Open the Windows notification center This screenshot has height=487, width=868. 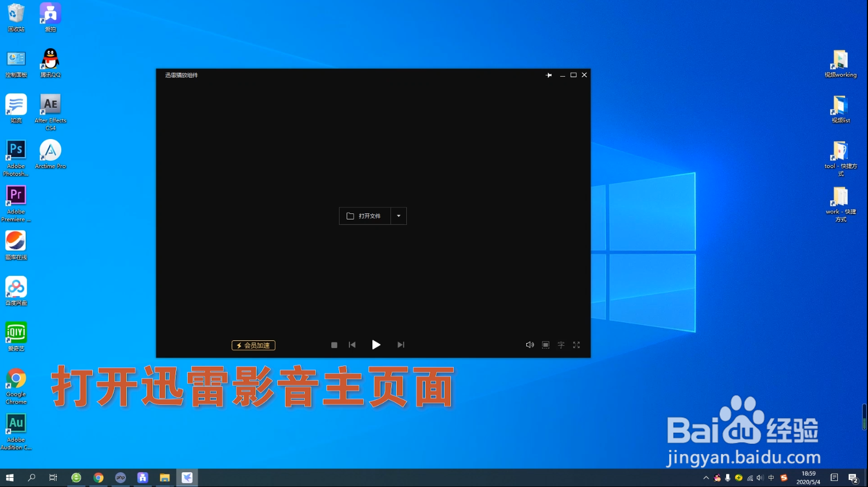853,478
